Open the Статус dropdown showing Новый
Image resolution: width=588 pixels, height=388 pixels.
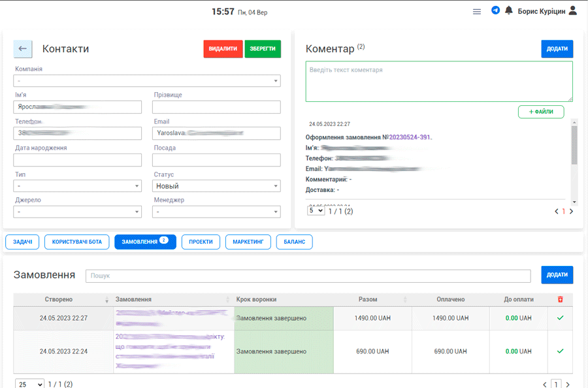pos(216,186)
